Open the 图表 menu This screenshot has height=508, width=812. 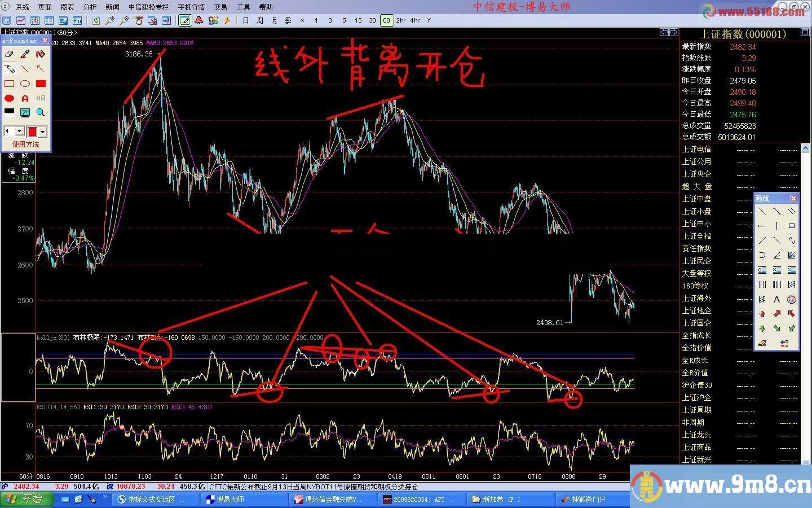point(67,7)
